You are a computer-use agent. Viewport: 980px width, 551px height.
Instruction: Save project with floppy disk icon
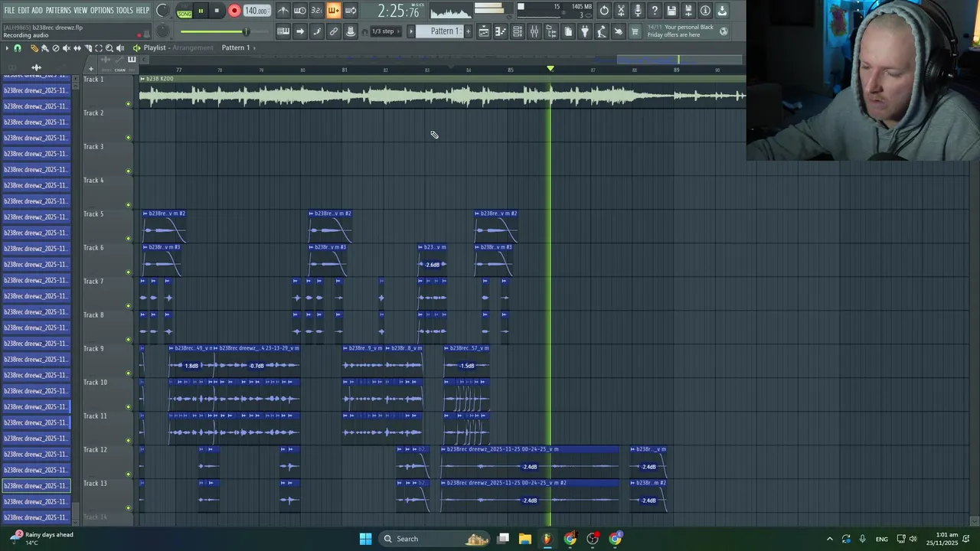[x=671, y=11]
